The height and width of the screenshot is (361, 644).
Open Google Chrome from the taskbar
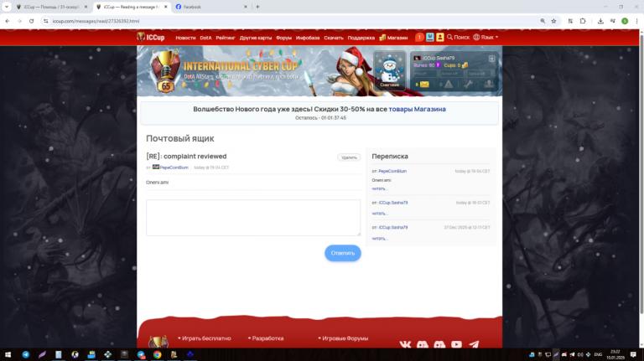pyautogui.click(x=158, y=354)
